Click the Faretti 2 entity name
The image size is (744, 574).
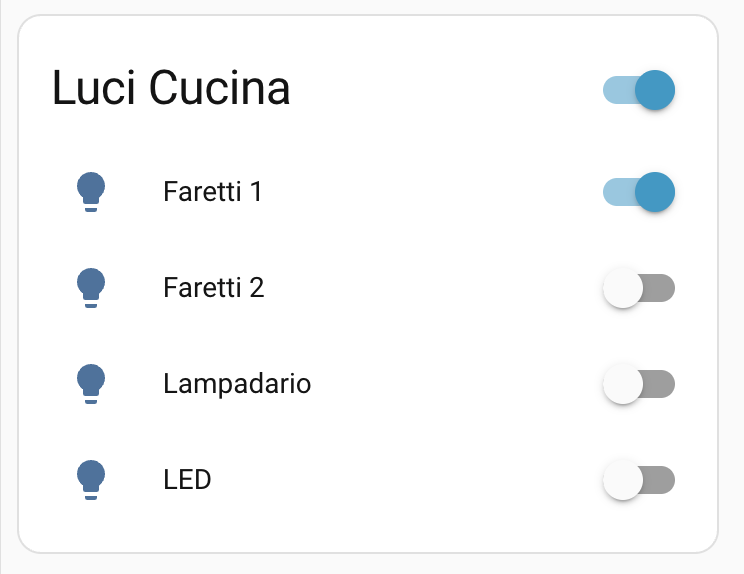(213, 288)
